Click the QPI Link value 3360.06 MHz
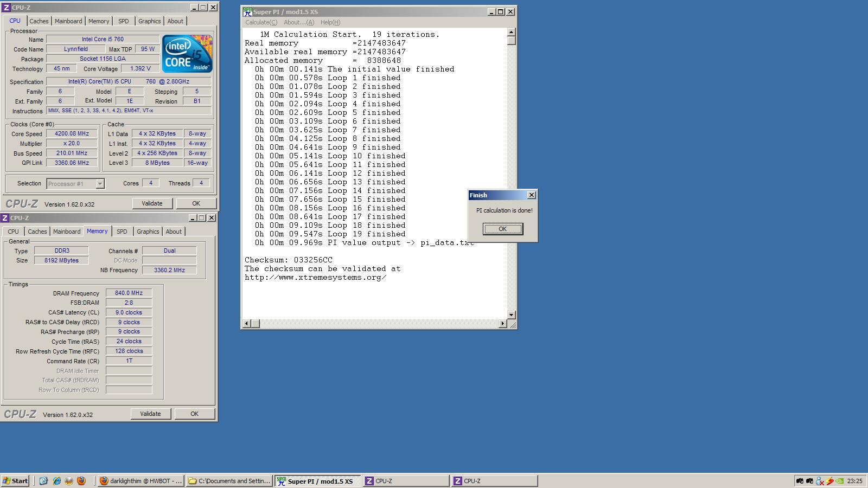 coord(72,163)
